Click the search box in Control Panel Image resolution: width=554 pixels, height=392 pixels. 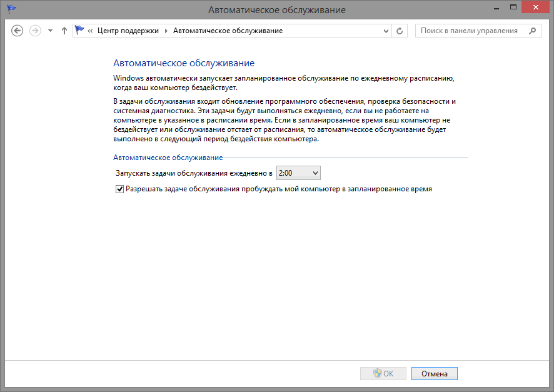[x=469, y=31]
